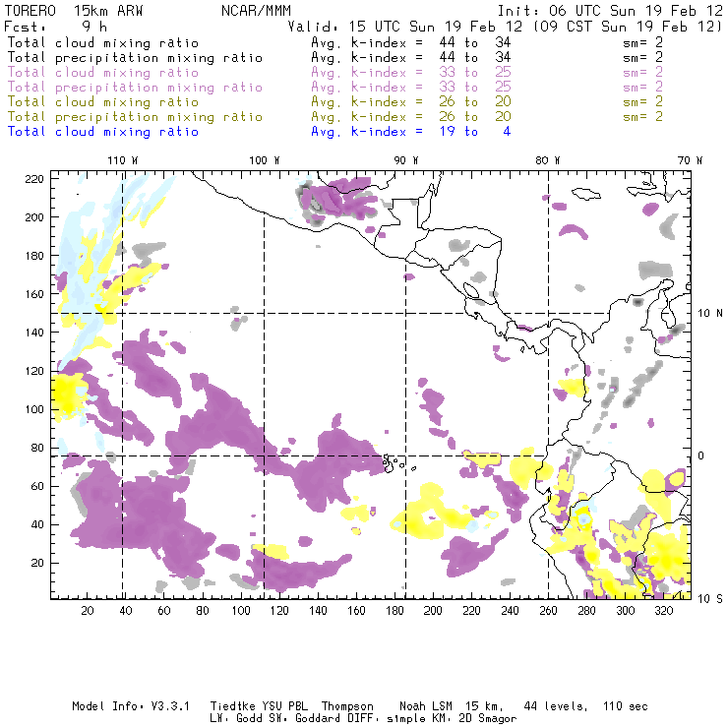Click the "2D Smagor" footer text

click(x=488, y=718)
